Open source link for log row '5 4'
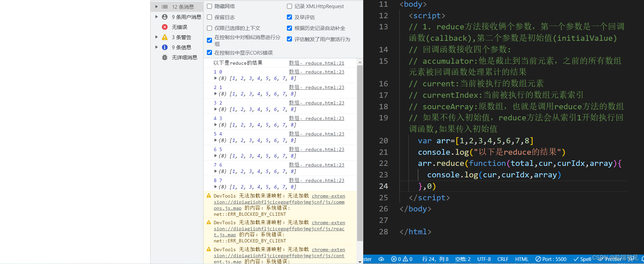This screenshot has height=264, width=644. (x=317, y=134)
